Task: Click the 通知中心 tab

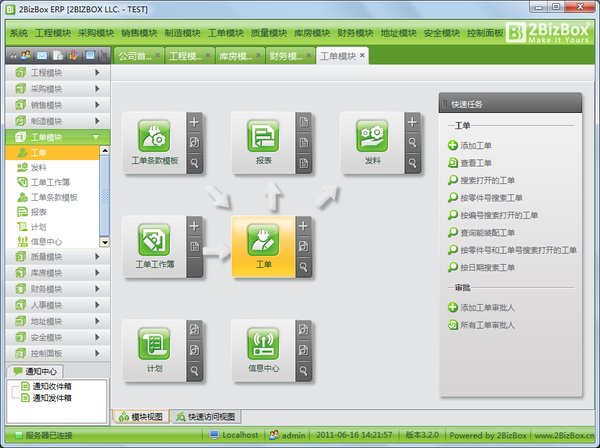Action: [x=35, y=371]
